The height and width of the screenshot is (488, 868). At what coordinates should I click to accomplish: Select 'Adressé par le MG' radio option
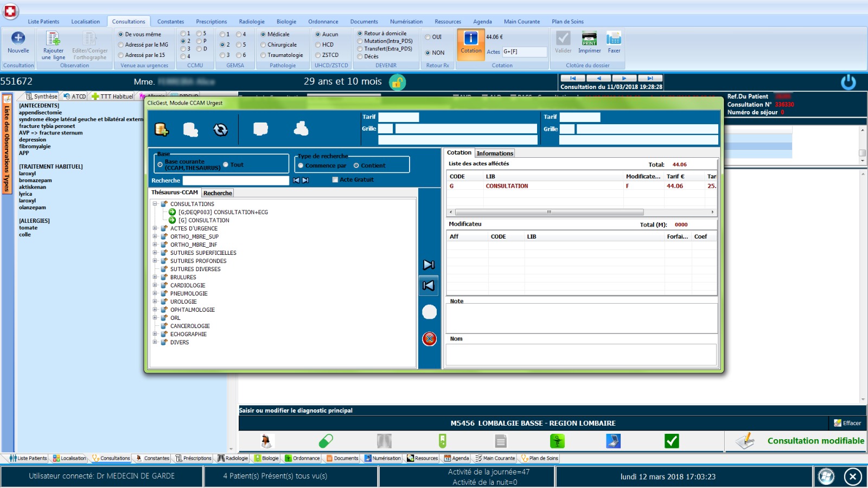[x=121, y=45]
